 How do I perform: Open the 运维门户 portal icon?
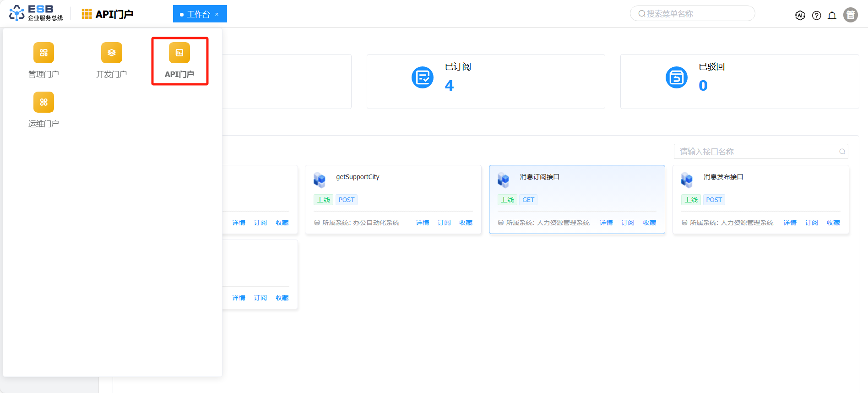click(43, 103)
